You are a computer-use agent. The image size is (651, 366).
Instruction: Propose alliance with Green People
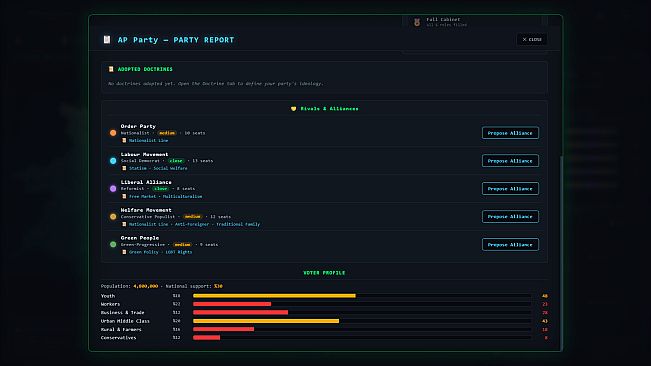[510, 244]
